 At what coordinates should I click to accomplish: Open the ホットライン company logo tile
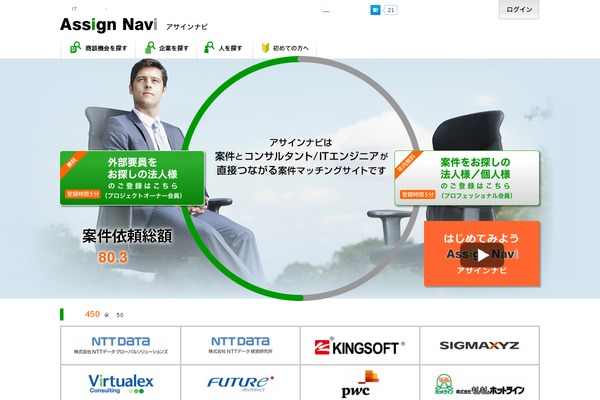[479, 383]
